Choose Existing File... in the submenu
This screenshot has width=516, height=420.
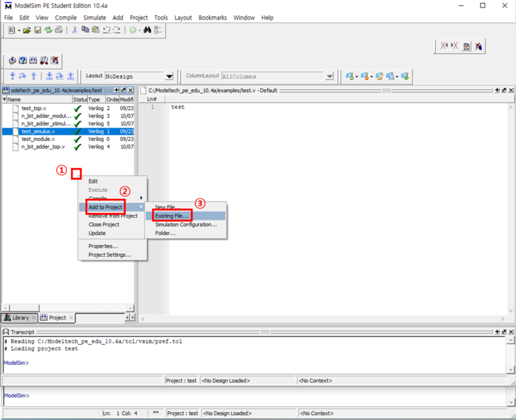(x=186, y=216)
